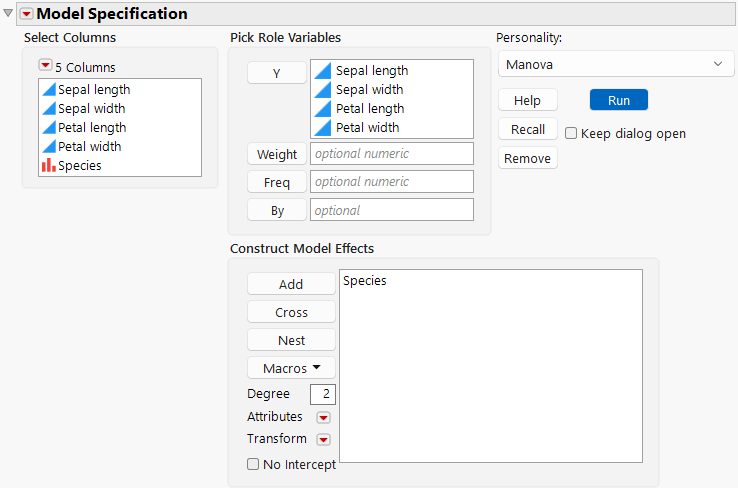The height and width of the screenshot is (488, 738).
Task: Click the Model Specification red triangle menu
Action: [26, 14]
